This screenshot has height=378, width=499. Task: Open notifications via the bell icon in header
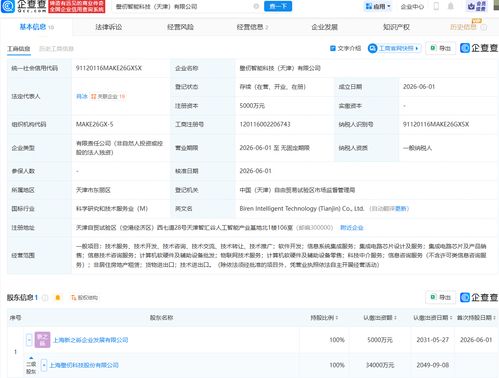[x=451, y=6]
